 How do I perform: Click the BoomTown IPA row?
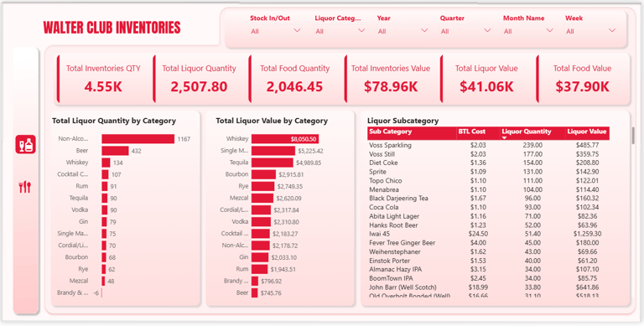[x=488, y=278]
